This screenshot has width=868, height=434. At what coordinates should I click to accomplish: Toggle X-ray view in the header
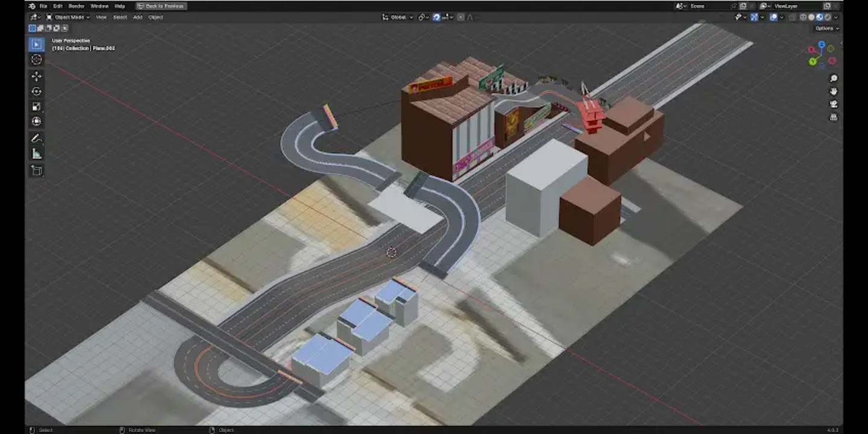point(792,17)
